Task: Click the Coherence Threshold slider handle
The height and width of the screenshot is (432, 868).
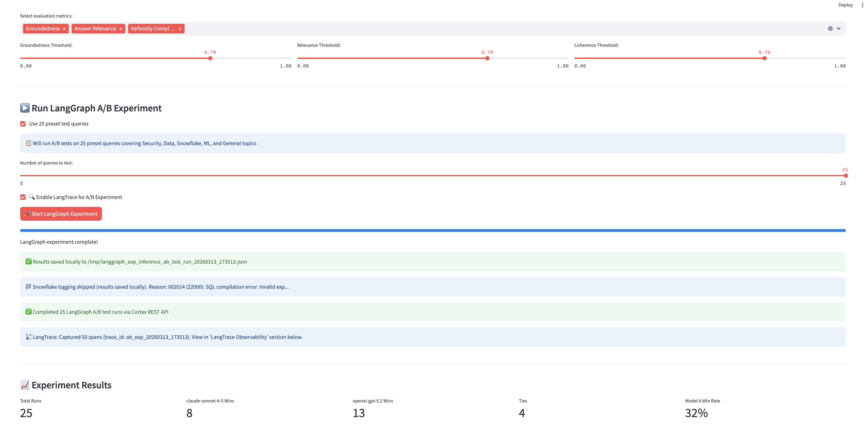Action: 764,58
